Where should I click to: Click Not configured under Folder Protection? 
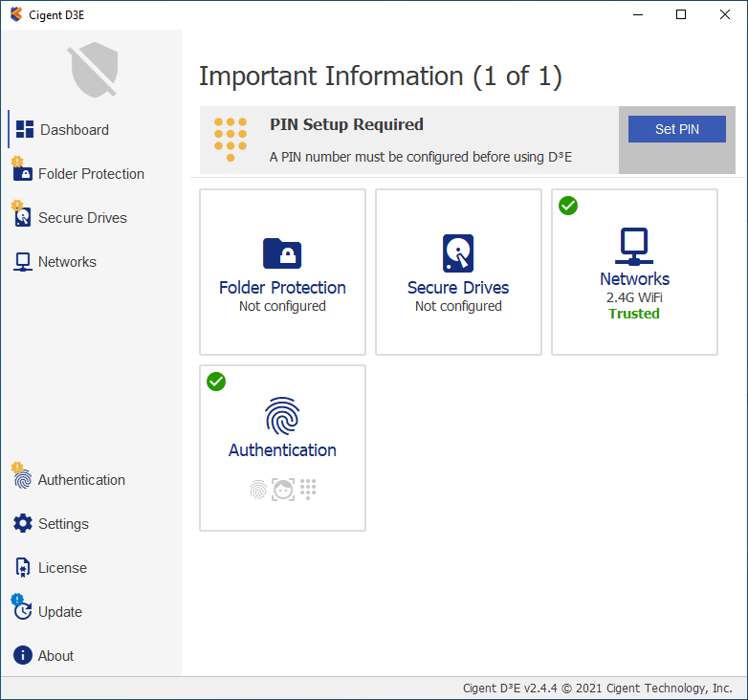pos(282,306)
